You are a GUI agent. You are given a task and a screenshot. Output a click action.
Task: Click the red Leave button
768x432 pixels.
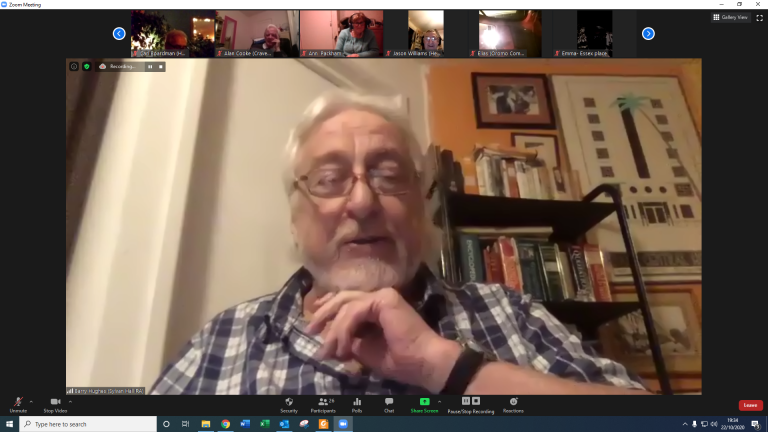pos(750,405)
